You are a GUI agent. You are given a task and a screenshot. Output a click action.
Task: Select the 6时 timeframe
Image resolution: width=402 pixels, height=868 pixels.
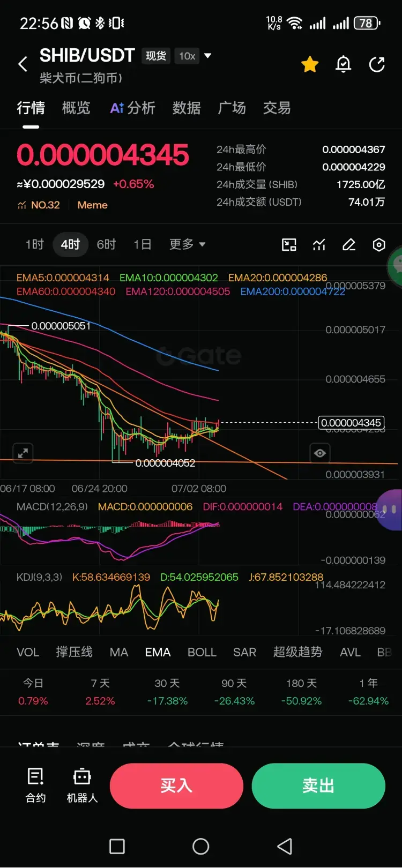[x=106, y=244]
